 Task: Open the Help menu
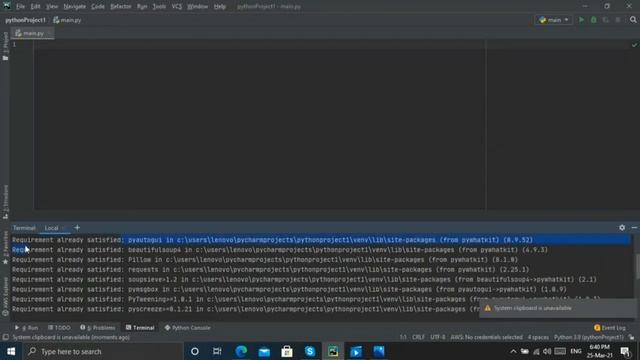coord(220,7)
